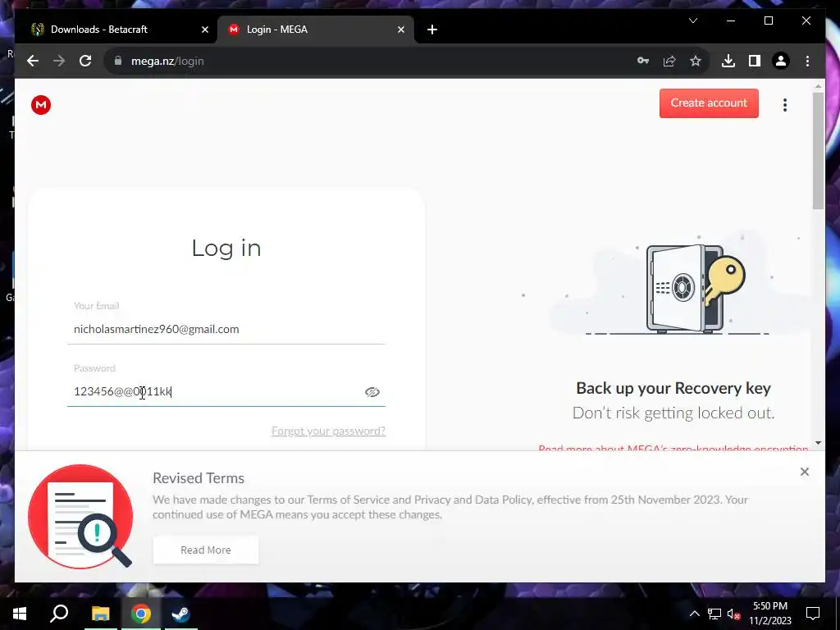The width and height of the screenshot is (840, 630).
Task: Open File Explorer from taskbar
Action: [x=100, y=614]
